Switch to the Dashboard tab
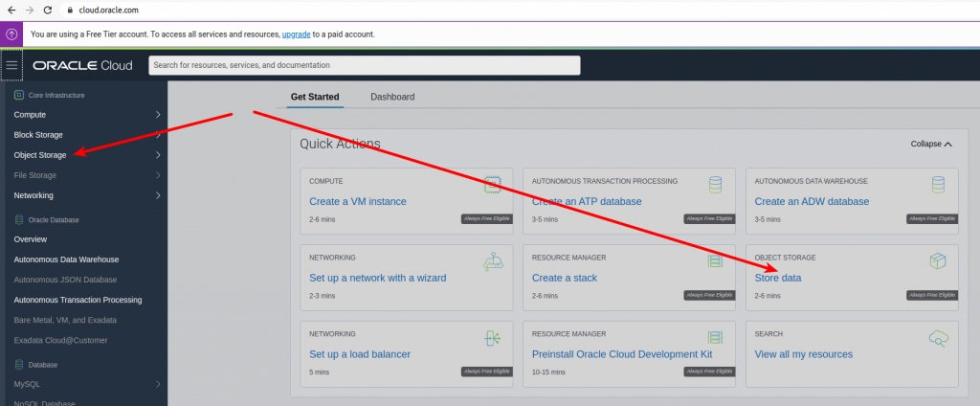 tap(392, 97)
